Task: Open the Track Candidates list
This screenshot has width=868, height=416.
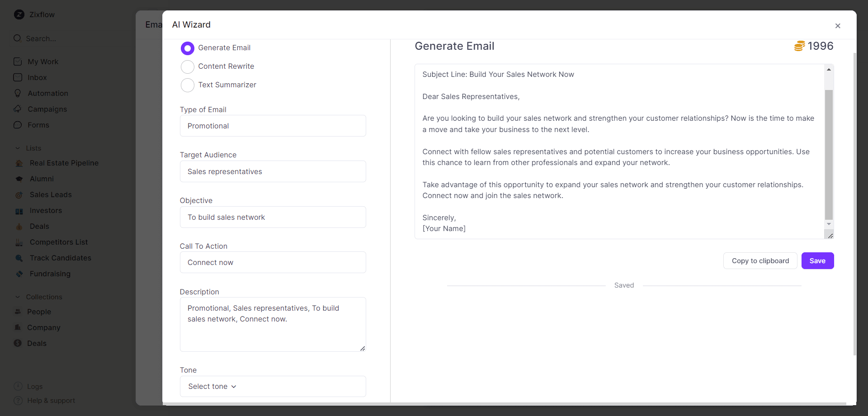Action: (60, 258)
